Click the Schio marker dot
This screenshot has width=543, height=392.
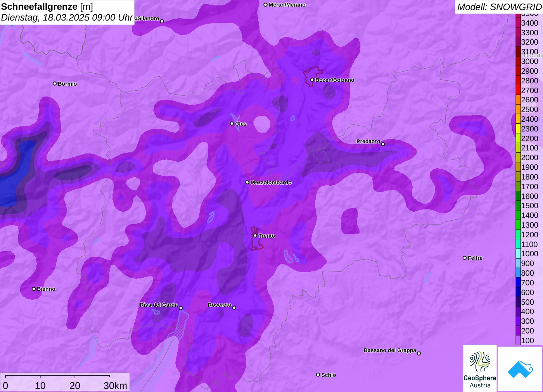click(318, 375)
